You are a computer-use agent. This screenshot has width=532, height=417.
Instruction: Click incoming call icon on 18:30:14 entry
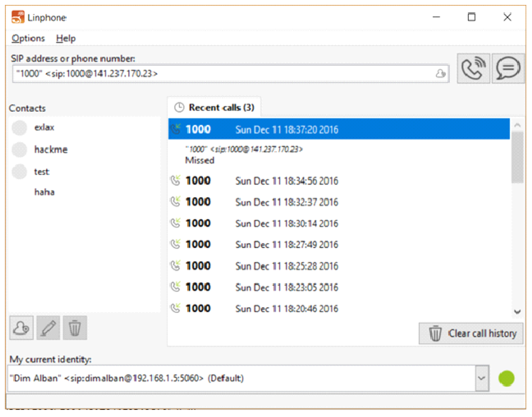tap(176, 223)
